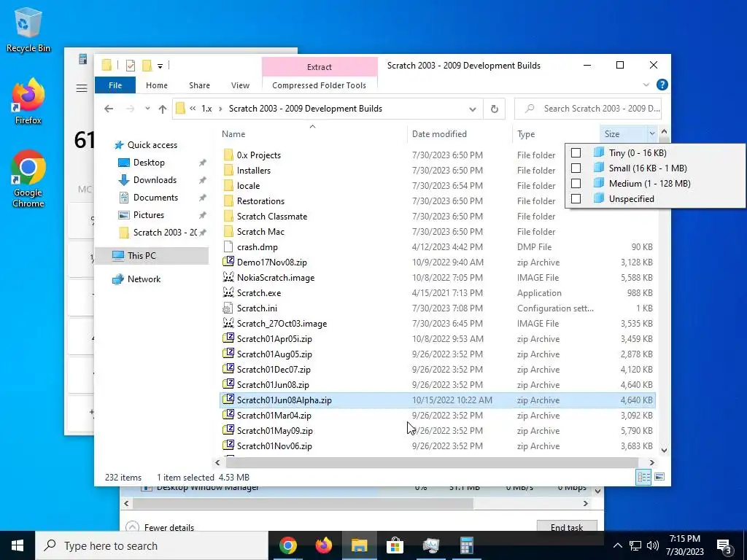Go up one folder level arrow
This screenshot has width=747, height=560.
coord(163,109)
